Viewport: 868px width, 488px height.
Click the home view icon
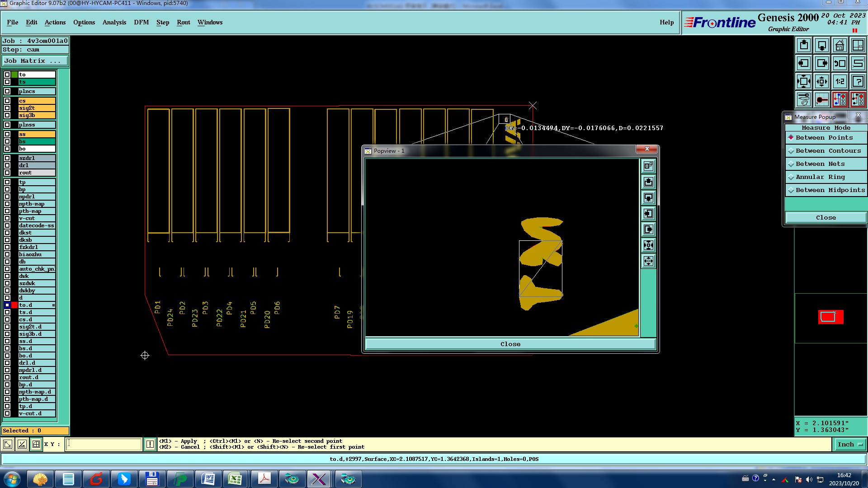pyautogui.click(x=840, y=45)
